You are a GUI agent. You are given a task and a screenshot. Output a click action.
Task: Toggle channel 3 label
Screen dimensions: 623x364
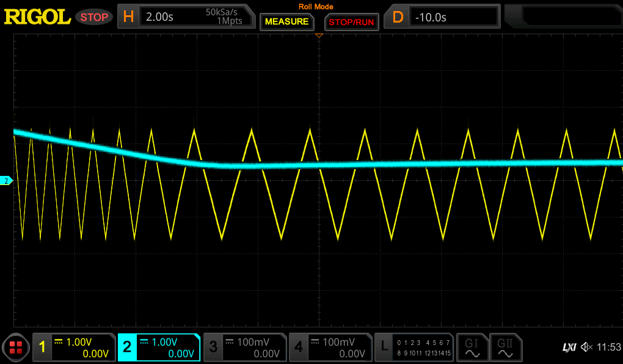coord(213,347)
